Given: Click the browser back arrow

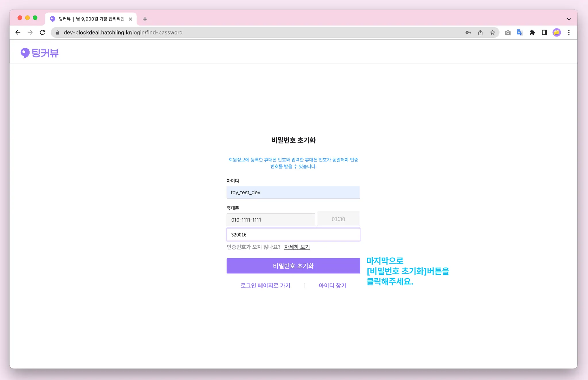Looking at the screenshot, I should point(18,32).
